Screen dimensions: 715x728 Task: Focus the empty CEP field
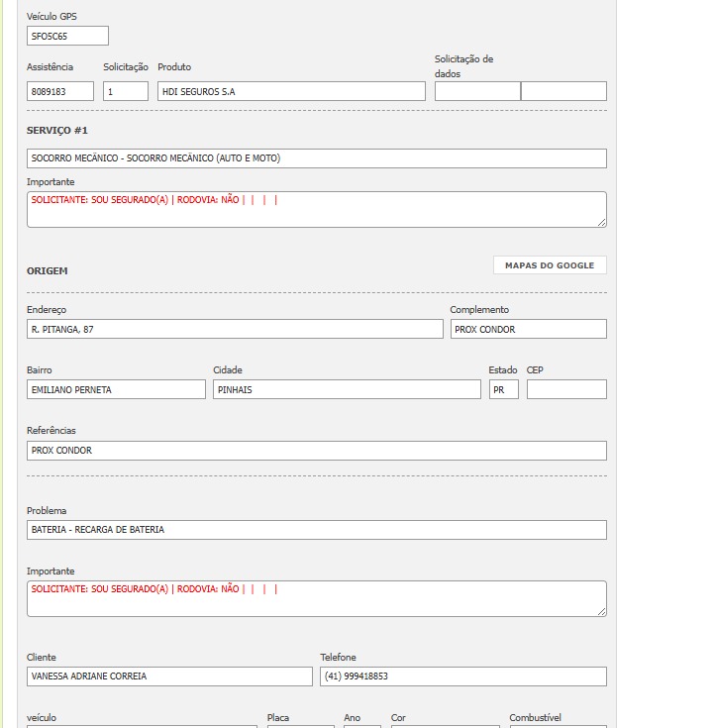566,389
